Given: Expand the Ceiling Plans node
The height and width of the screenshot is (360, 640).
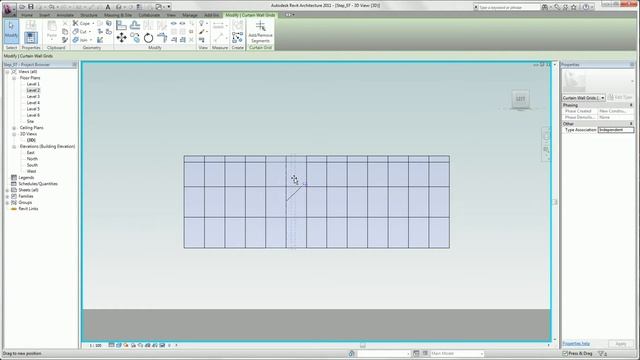Looking at the screenshot, I should (14, 128).
